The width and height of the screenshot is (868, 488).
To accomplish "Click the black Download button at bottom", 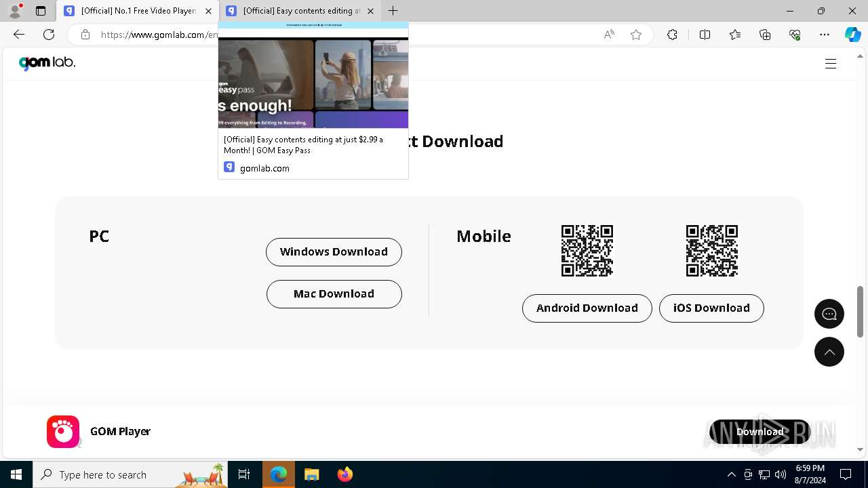I will click(x=760, y=432).
